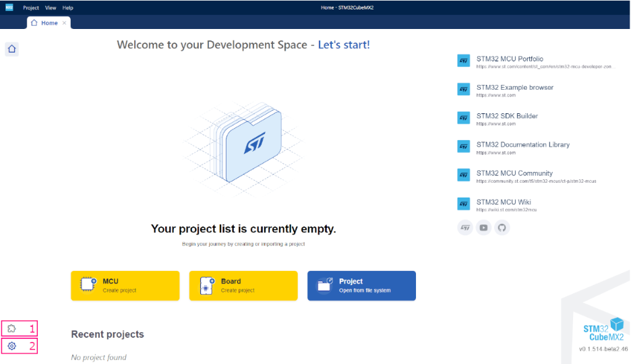Open the Project menu

pos(30,7)
